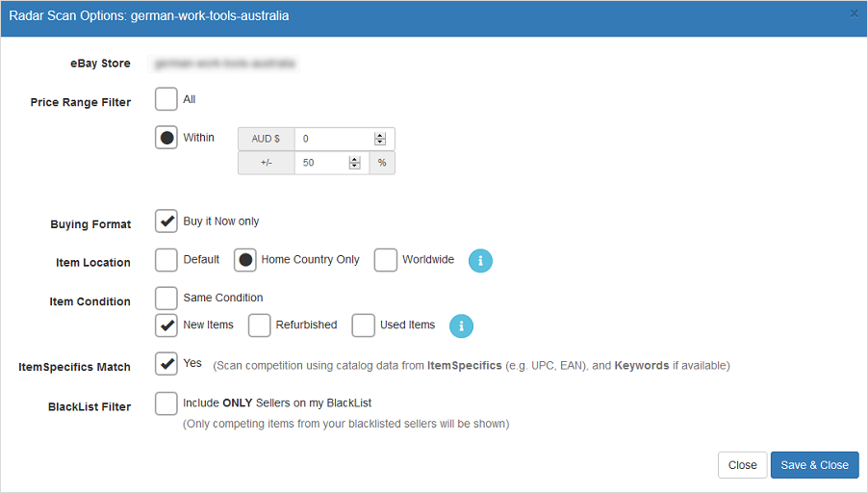Select Default item location

pyautogui.click(x=166, y=260)
